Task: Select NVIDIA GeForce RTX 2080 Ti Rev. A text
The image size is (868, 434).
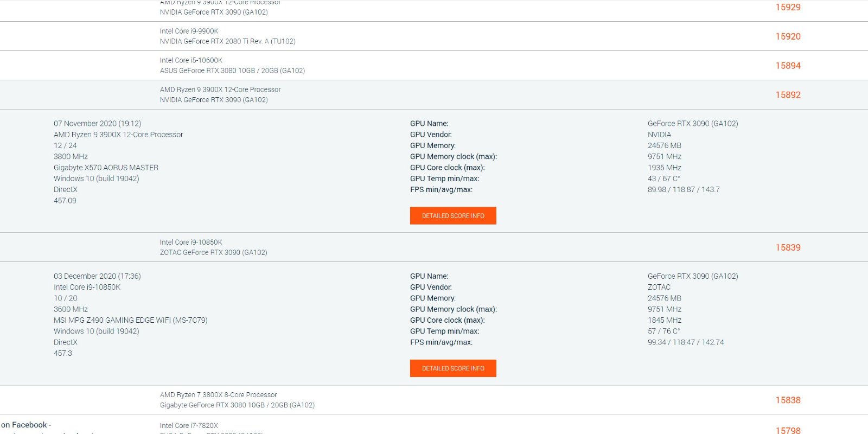Action: coord(227,41)
